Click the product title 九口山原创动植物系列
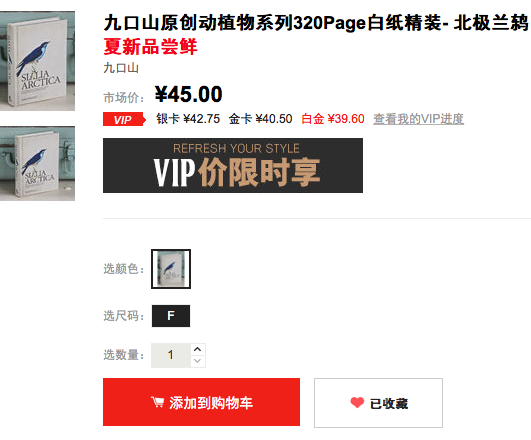Viewport: 531px width, 440px height. [x=198, y=23]
